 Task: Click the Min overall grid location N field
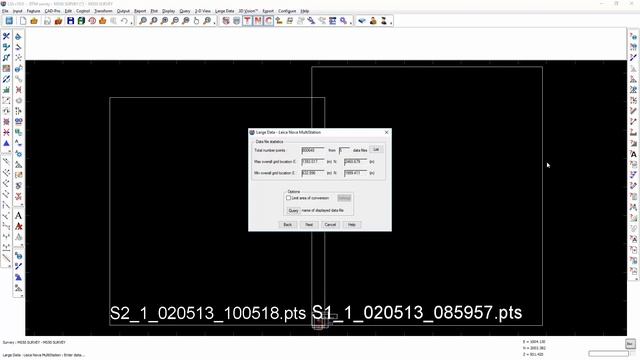tap(356, 173)
